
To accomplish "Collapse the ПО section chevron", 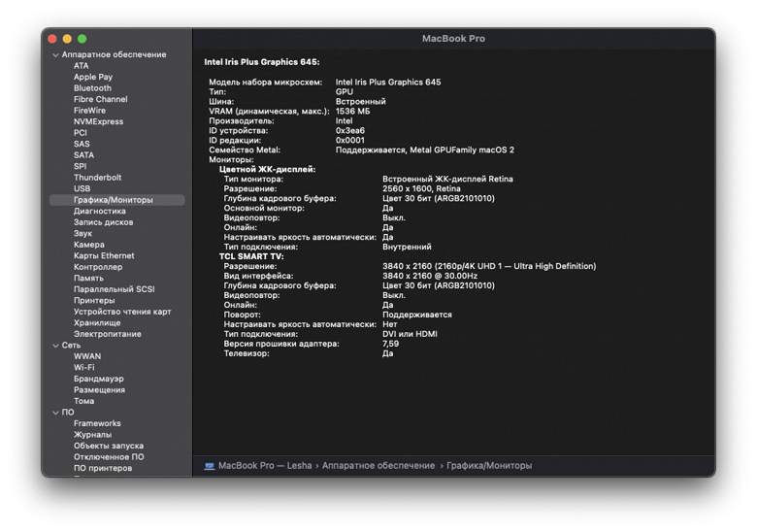I will tap(55, 413).
